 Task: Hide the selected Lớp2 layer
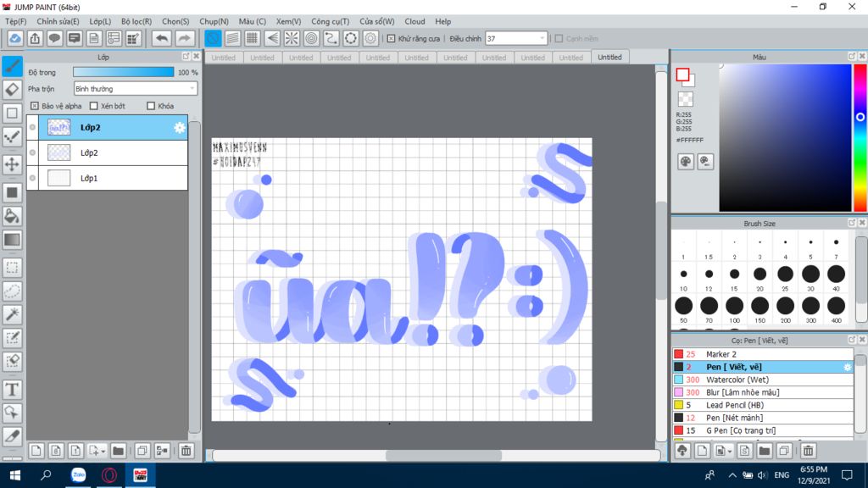pos(33,127)
